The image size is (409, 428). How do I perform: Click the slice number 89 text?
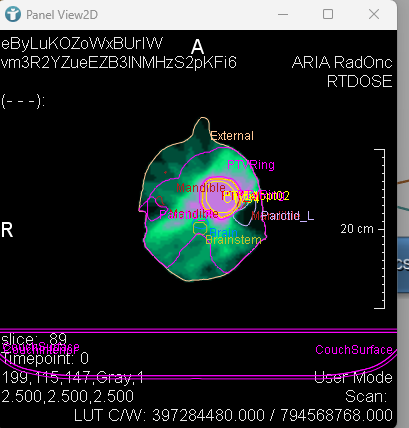pyautogui.click(x=58, y=339)
